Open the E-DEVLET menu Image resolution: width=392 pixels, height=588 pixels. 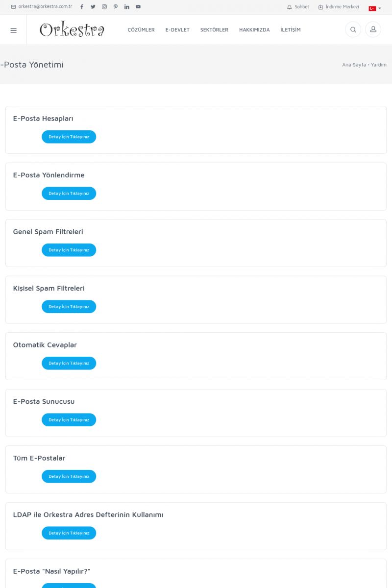(177, 30)
